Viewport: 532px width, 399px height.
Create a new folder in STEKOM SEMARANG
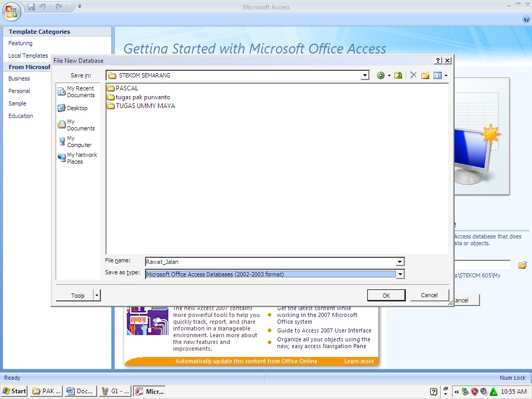point(425,75)
